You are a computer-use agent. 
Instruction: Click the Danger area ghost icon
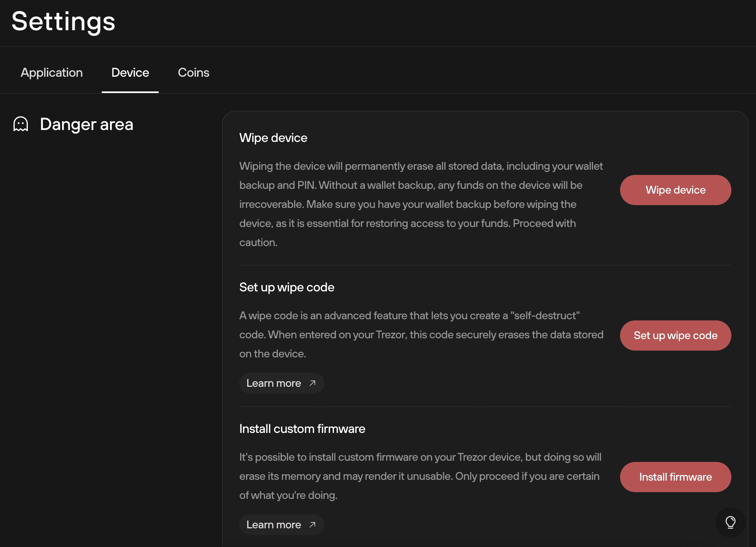[x=21, y=124]
